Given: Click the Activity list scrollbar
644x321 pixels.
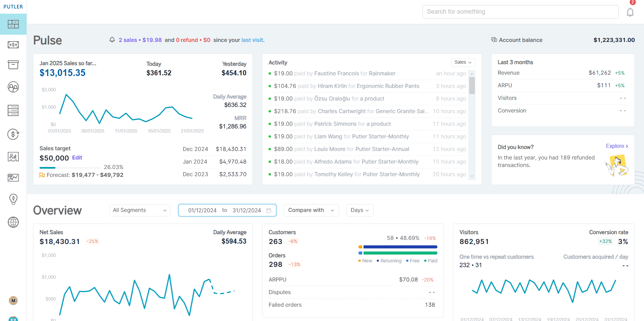Looking at the screenshot, I should (472, 85).
